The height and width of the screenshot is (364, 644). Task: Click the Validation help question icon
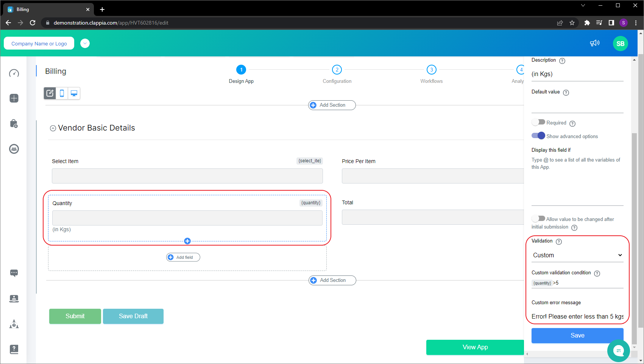pos(559,242)
